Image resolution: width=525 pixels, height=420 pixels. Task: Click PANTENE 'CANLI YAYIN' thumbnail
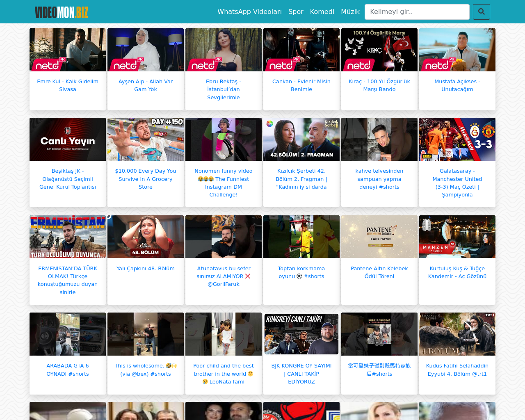click(379, 237)
